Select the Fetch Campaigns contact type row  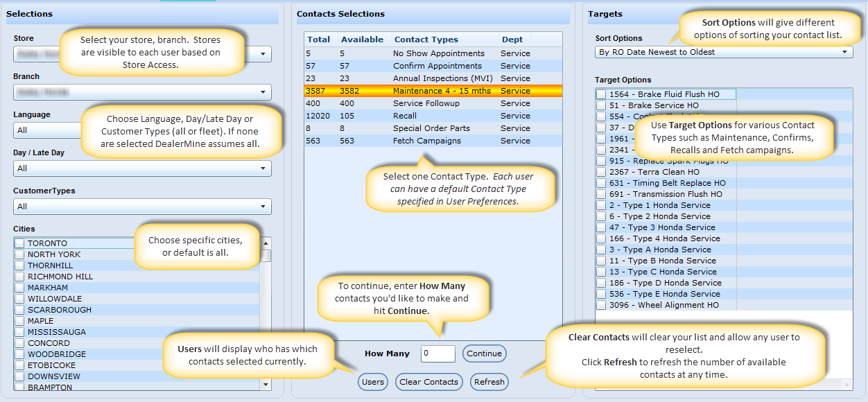coord(433,141)
